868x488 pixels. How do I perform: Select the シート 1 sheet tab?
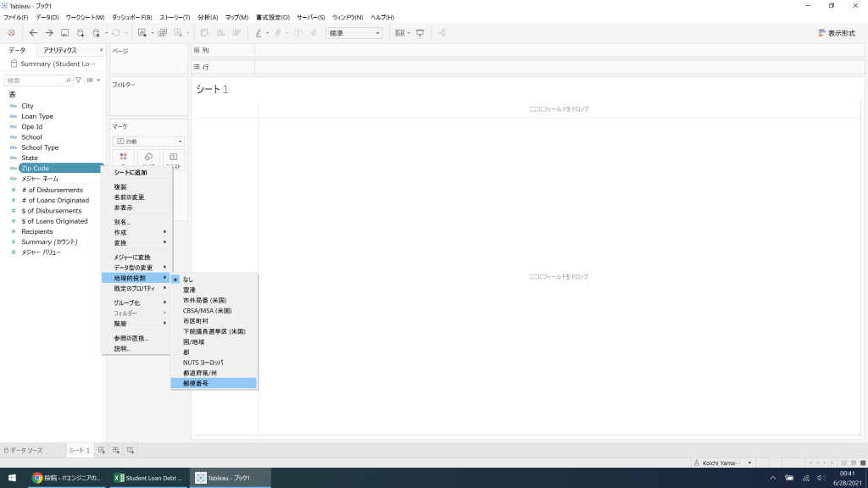click(79, 451)
